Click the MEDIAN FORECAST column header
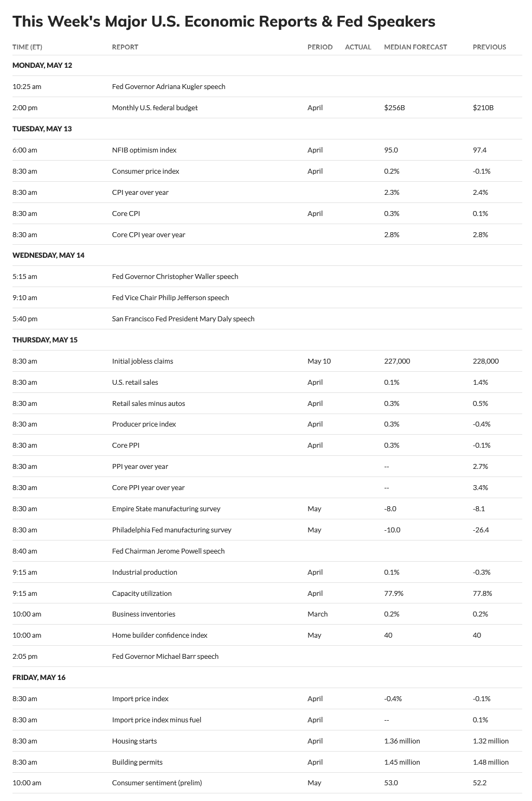This screenshot has height=801, width=532. click(x=415, y=47)
